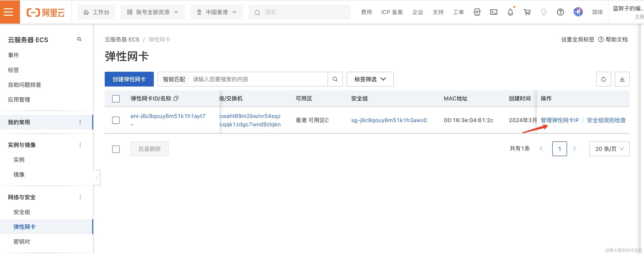Click the 创建弹性网卡 button

[129, 79]
